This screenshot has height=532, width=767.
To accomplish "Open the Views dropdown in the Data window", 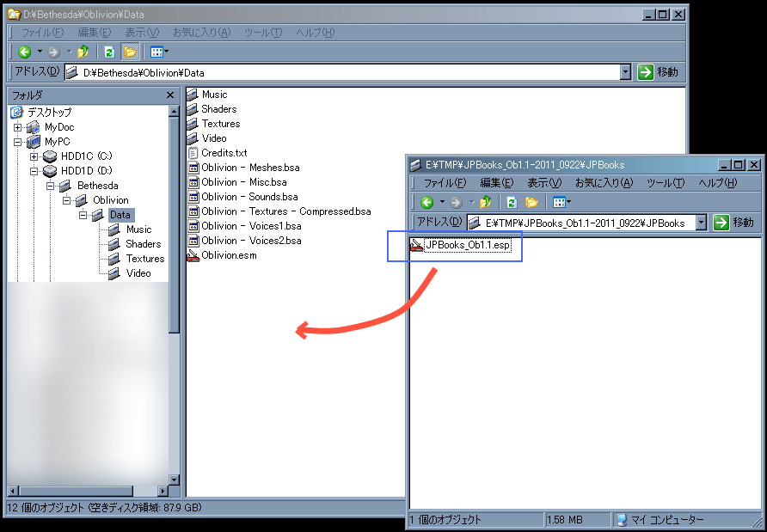I will (x=158, y=52).
